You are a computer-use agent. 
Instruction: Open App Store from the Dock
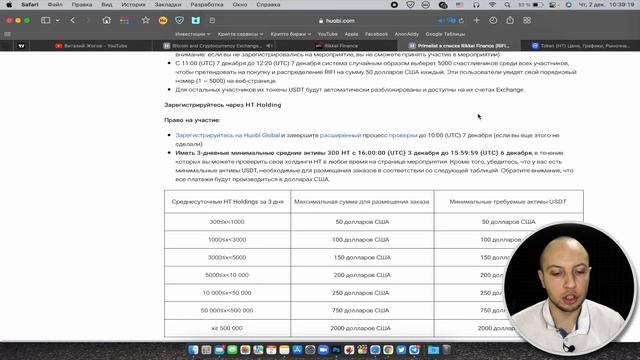tap(297, 350)
